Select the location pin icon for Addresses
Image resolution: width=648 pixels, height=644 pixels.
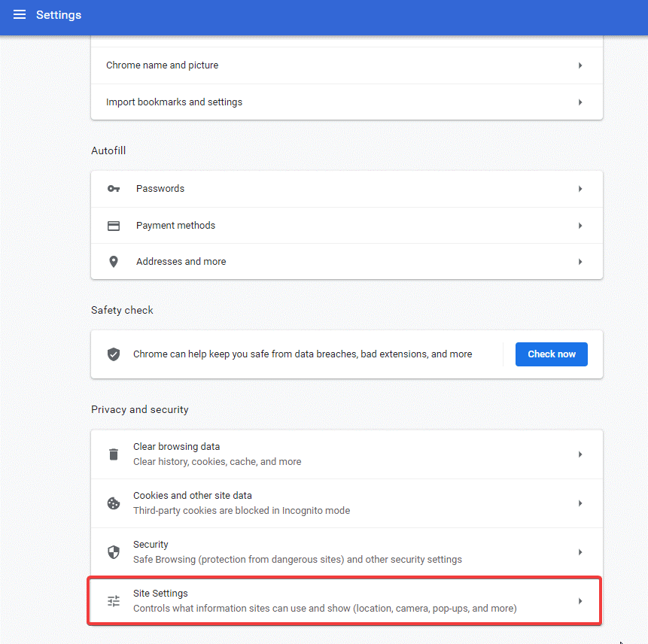(113, 261)
